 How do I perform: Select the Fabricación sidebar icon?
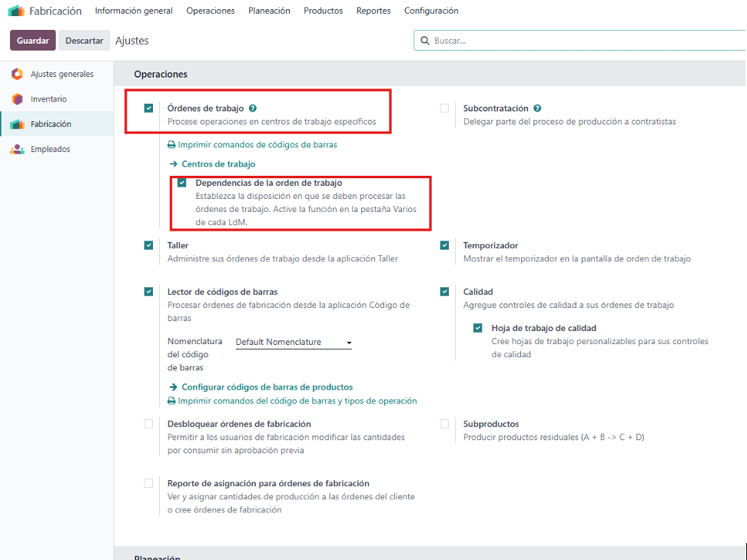(x=17, y=124)
